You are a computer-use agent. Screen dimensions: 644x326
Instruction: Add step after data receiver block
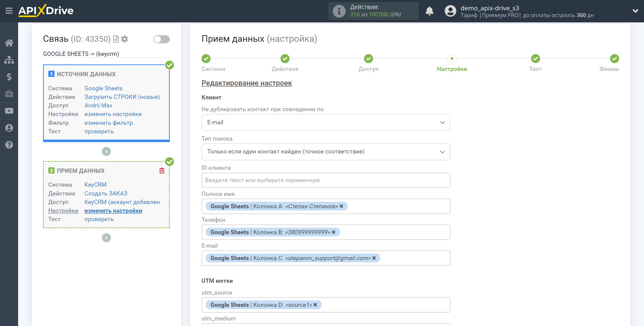(106, 238)
